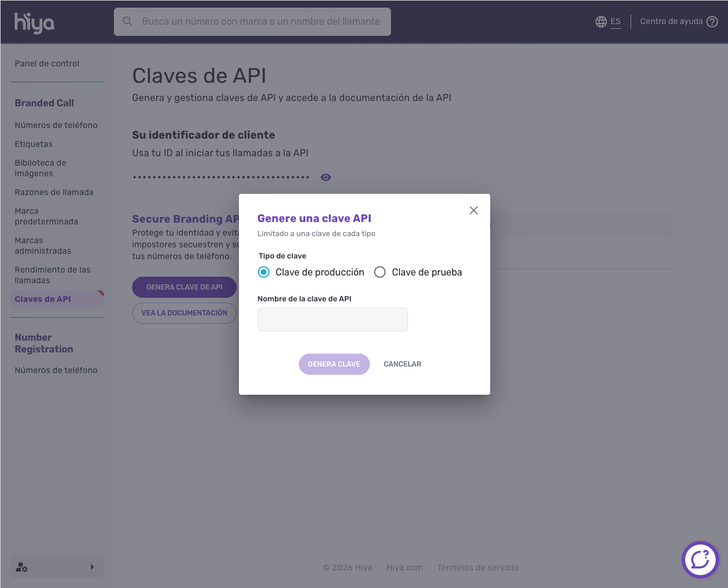Click the GENERA CLAVE button
The width and height of the screenshot is (728, 588).
point(334,364)
